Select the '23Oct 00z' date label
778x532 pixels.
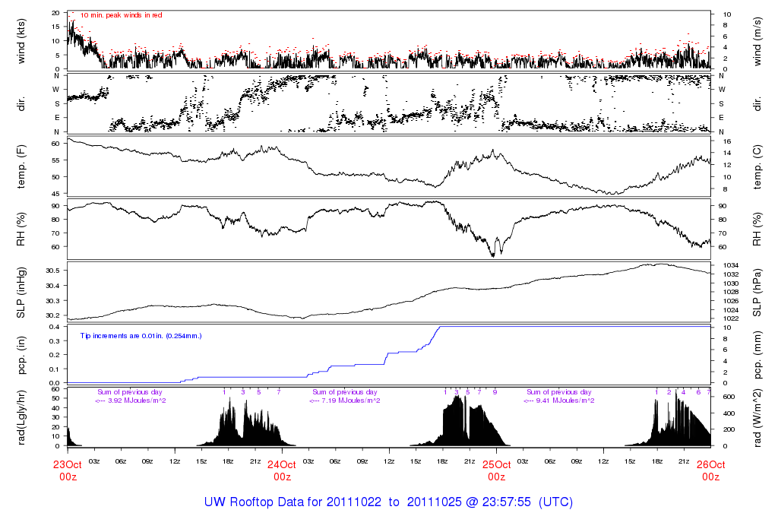click(68, 470)
